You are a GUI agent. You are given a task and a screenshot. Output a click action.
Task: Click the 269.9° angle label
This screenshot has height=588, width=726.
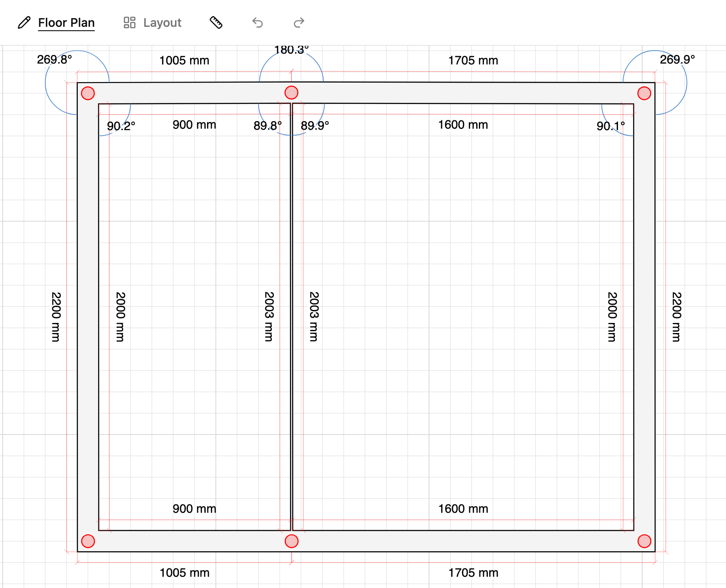677,60
